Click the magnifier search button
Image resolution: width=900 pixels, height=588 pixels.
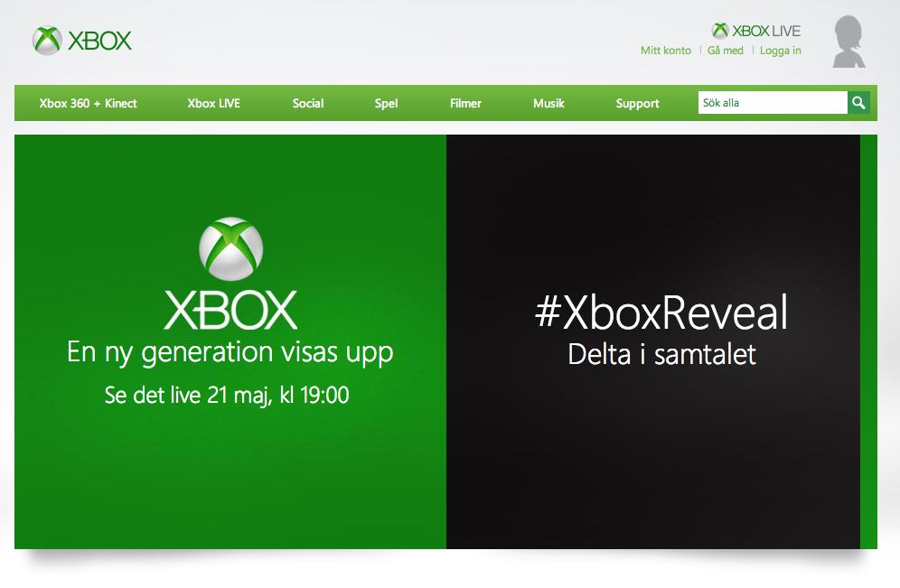click(858, 103)
